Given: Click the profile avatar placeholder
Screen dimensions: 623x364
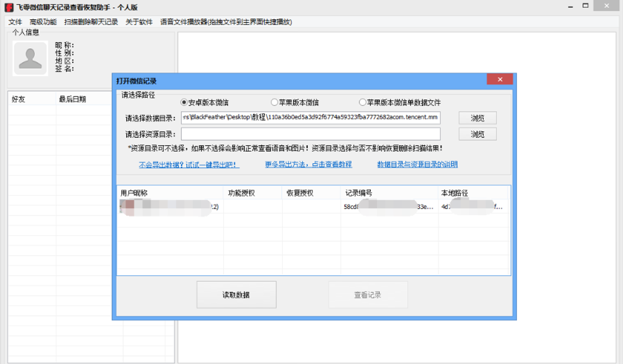Looking at the screenshot, I should (x=30, y=59).
